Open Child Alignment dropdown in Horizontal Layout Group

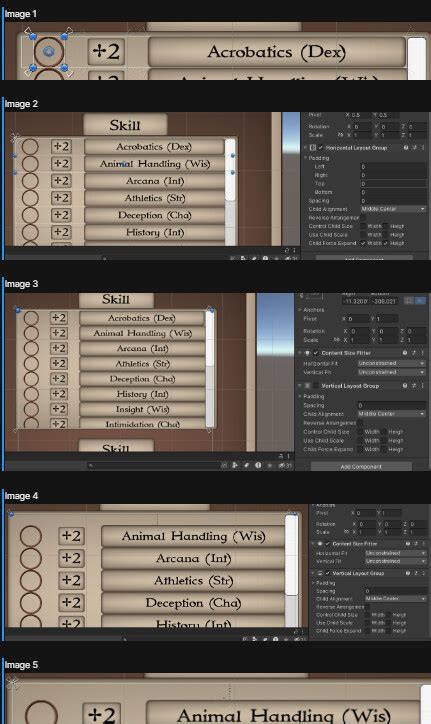pos(393,209)
